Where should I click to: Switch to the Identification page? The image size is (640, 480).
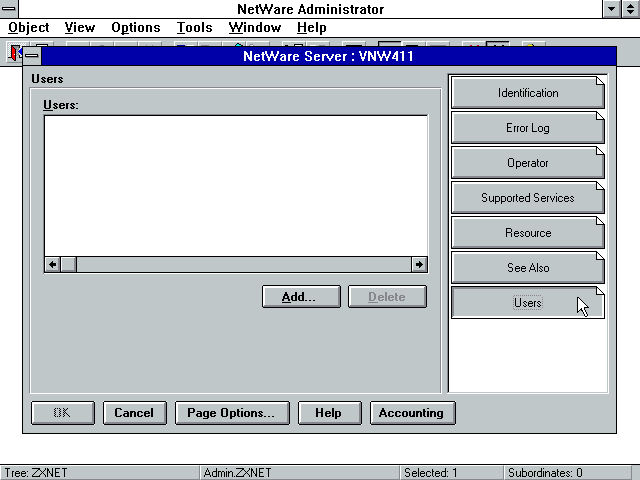528,93
